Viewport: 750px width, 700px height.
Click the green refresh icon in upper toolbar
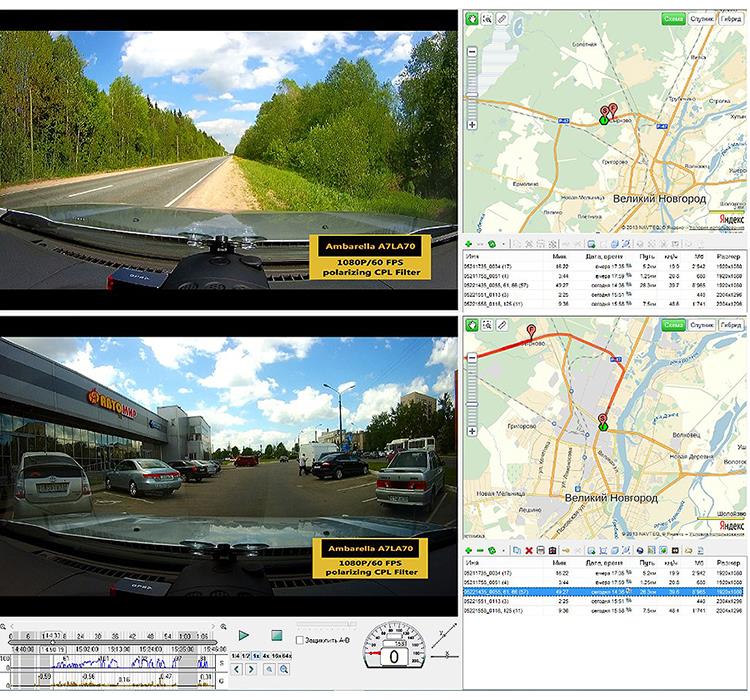pos(492,244)
